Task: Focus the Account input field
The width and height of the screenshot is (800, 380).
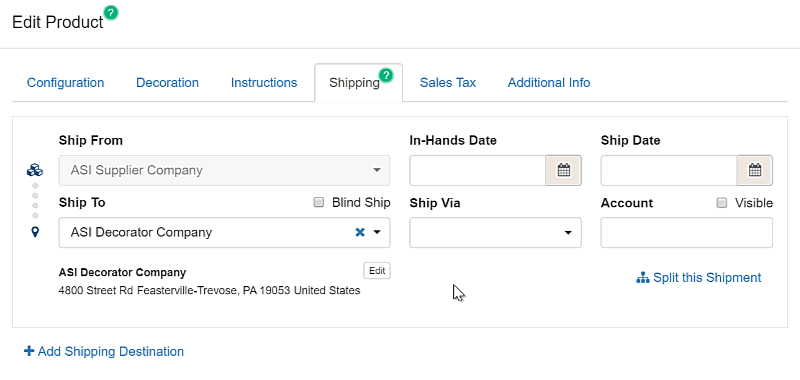Action: [686, 233]
